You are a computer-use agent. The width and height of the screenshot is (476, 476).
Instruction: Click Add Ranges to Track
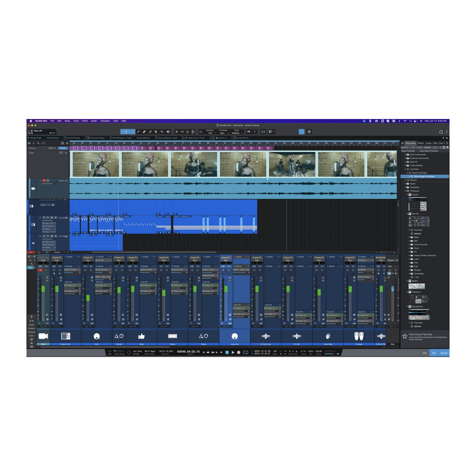pos(120,138)
